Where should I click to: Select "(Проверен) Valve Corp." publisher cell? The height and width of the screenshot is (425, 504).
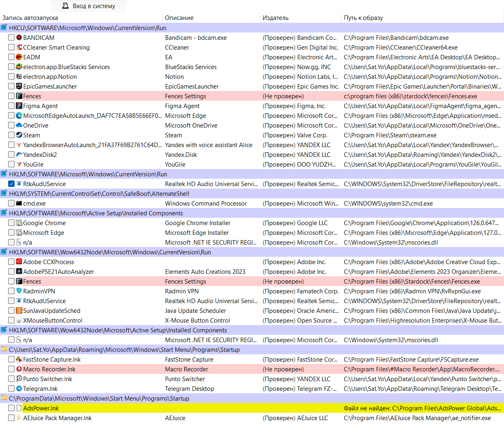tap(295, 135)
